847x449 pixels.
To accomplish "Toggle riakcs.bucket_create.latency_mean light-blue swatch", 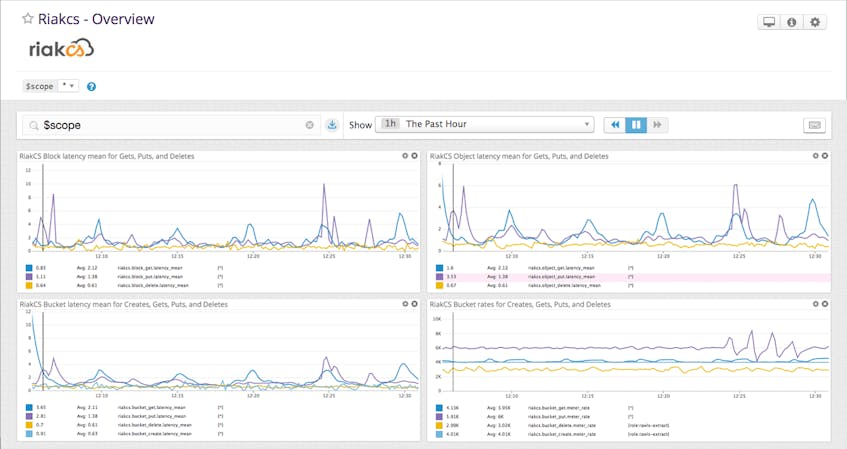I will [29, 434].
